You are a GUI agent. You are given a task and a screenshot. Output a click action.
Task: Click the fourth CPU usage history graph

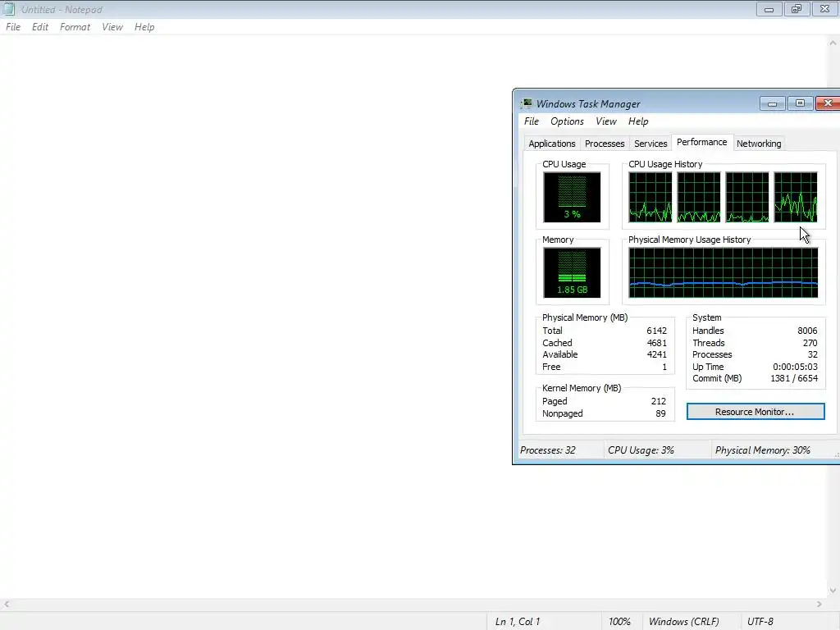(x=796, y=197)
